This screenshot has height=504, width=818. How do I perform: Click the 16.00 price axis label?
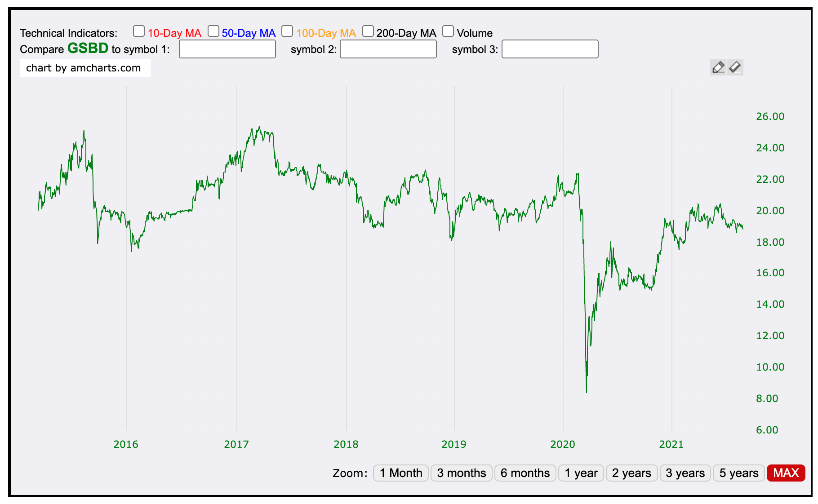770,273
